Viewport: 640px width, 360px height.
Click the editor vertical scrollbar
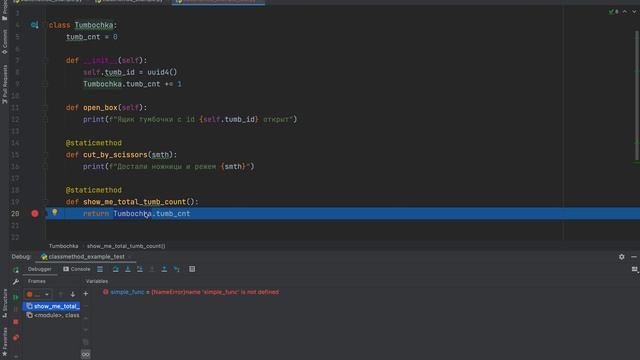(x=637, y=96)
